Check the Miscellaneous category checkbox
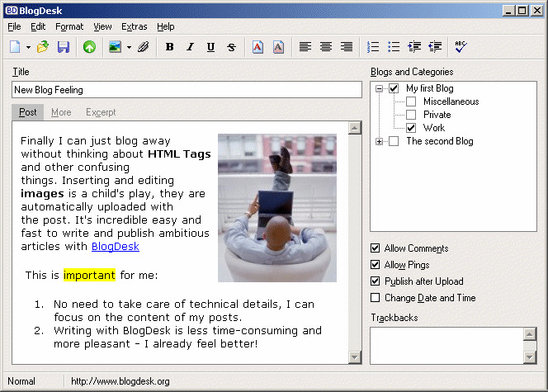The height and width of the screenshot is (392, 548). pos(411,102)
